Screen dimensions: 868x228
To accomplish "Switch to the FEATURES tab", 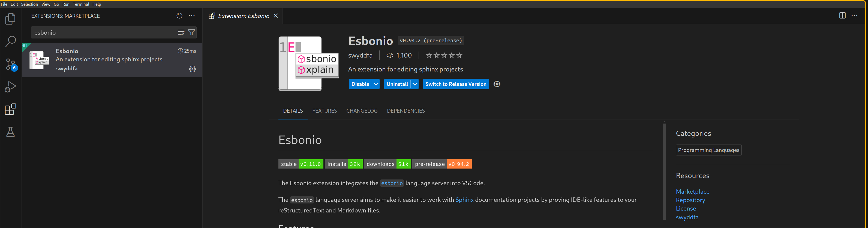I will (x=325, y=111).
